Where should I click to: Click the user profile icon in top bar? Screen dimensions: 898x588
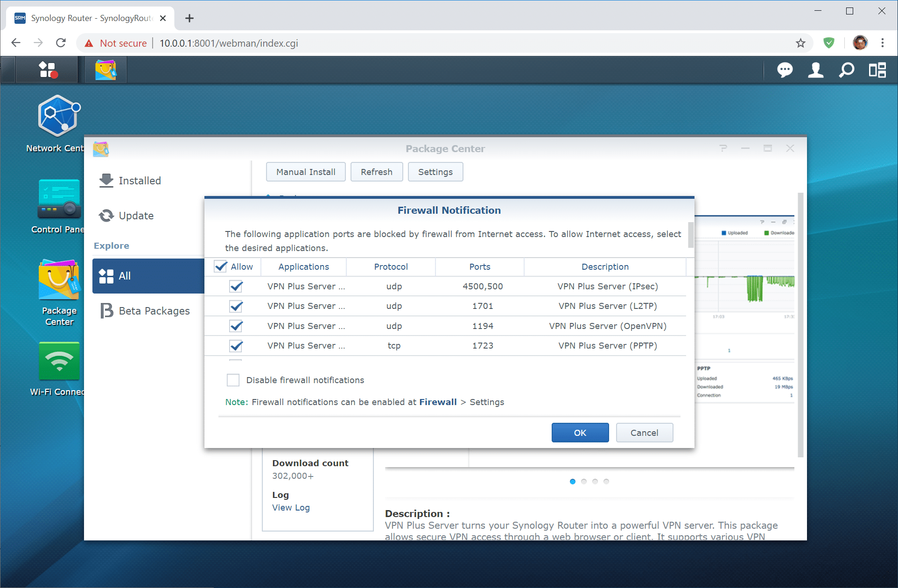[815, 70]
